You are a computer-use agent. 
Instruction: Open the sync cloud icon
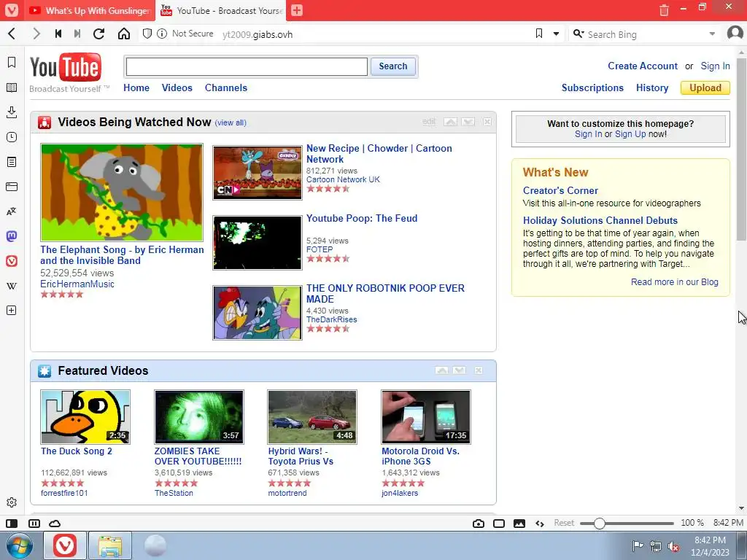pyautogui.click(x=55, y=524)
